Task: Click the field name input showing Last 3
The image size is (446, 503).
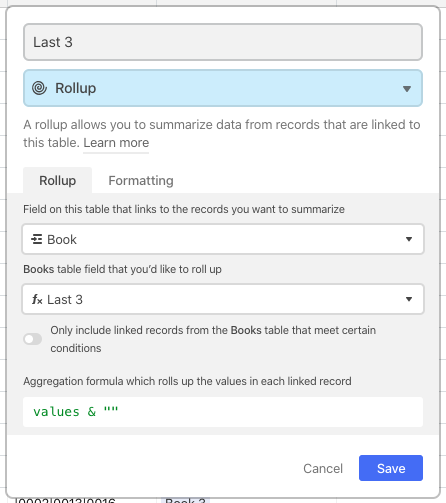Action: coord(223,42)
